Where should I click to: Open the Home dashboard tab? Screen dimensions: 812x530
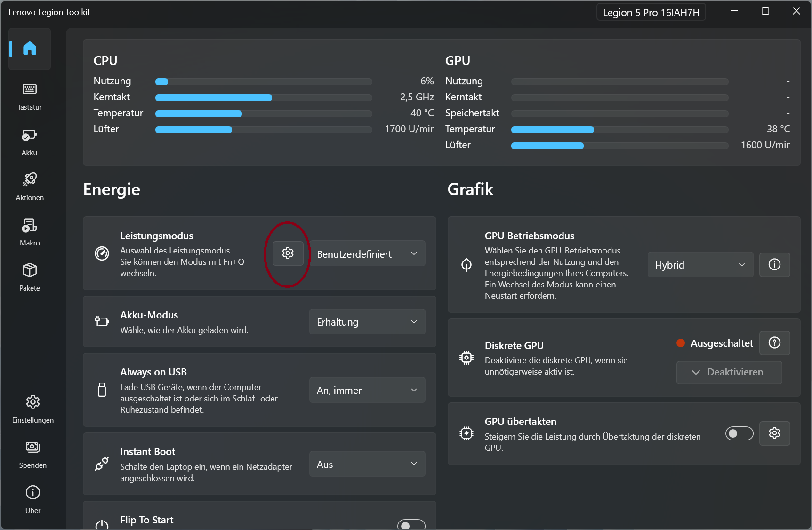29,49
